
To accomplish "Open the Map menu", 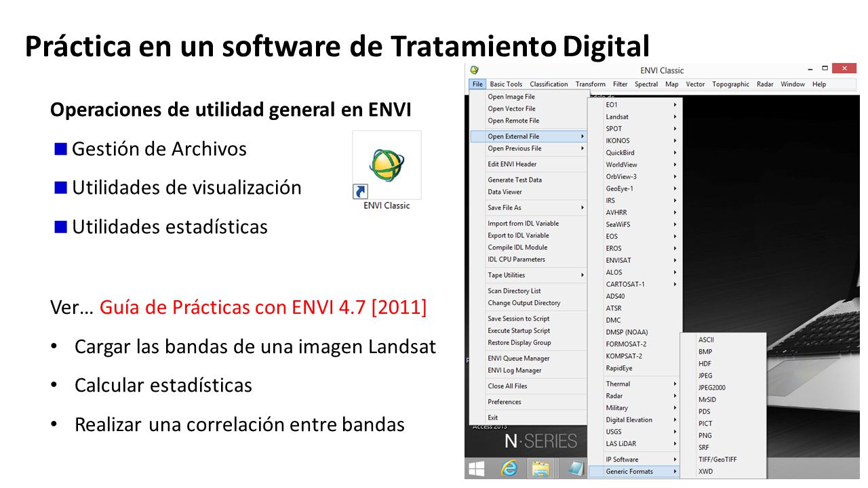I will click(x=671, y=84).
